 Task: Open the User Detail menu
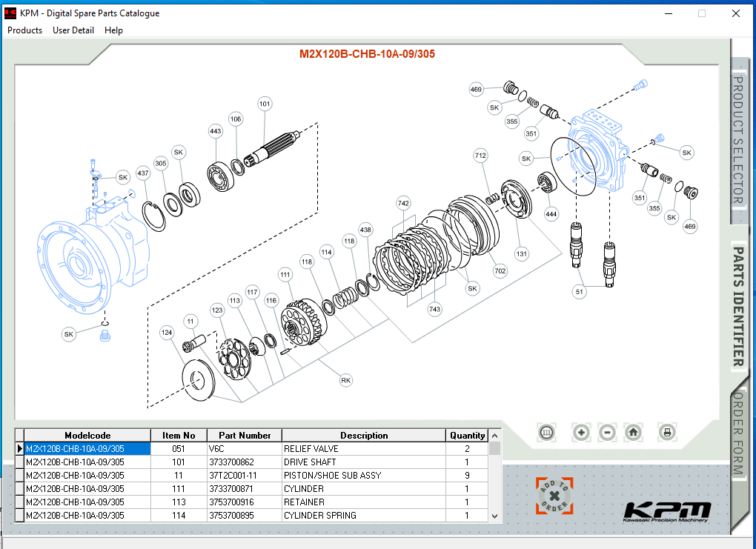73,30
